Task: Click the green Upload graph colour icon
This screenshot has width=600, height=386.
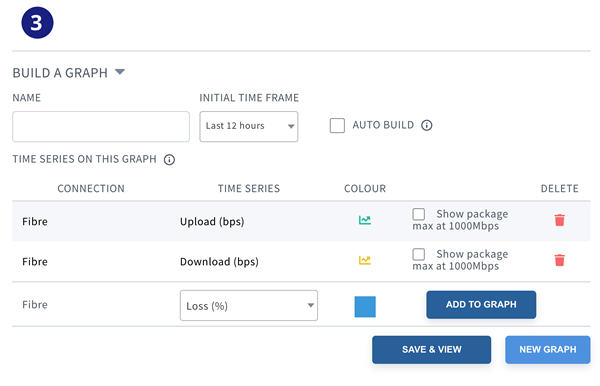Action: (x=365, y=220)
